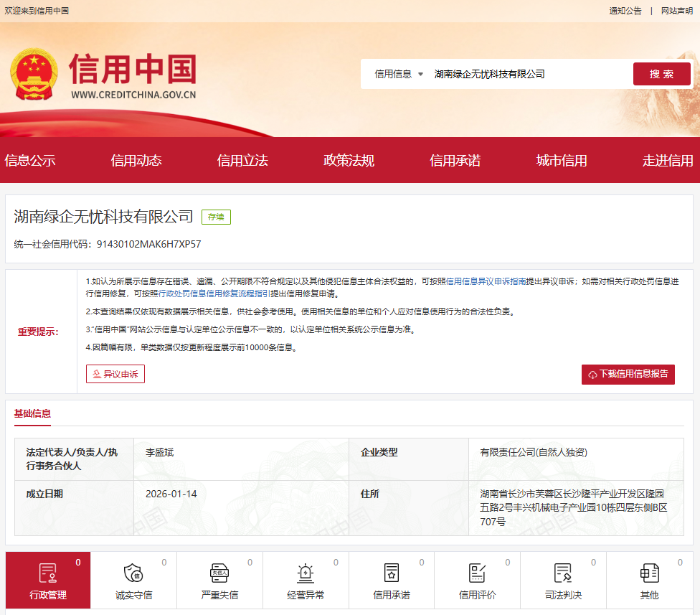This screenshot has height=615, width=700.
Task: Open the 信息公示 menu item
Action: [31, 160]
